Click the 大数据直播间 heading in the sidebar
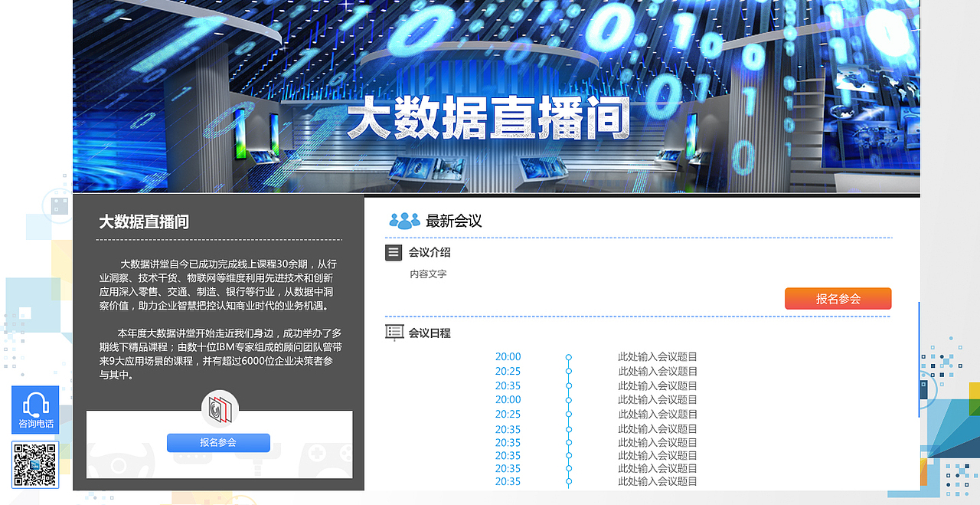The width and height of the screenshot is (980, 505). pyautogui.click(x=142, y=221)
